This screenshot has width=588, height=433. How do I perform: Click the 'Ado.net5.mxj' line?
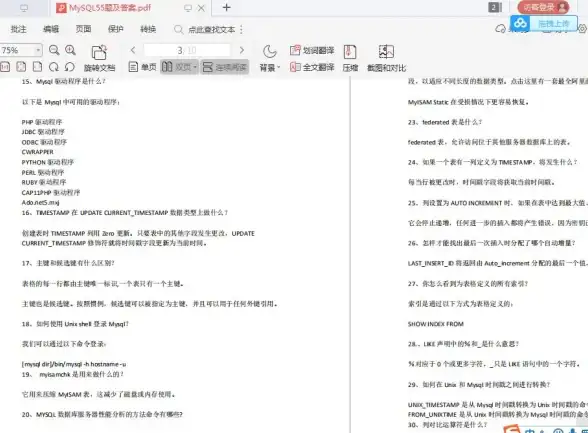pos(40,202)
